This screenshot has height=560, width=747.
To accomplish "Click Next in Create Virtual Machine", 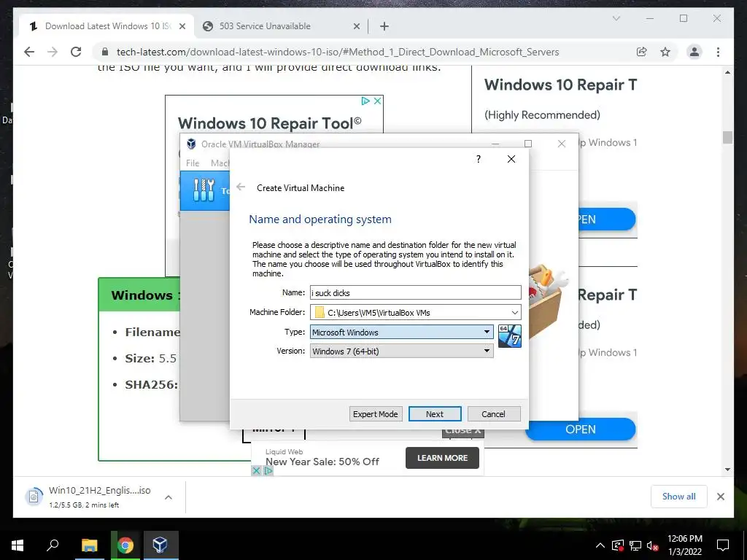I will click(435, 414).
